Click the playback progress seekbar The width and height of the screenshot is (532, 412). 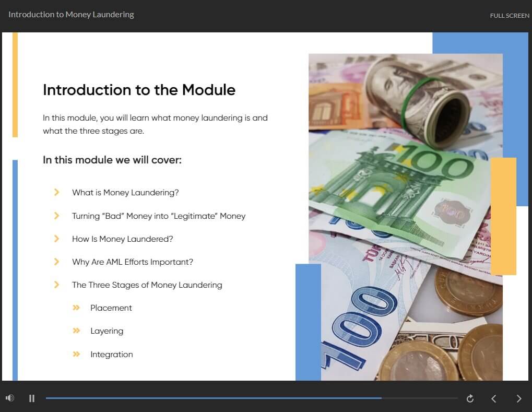(x=252, y=398)
